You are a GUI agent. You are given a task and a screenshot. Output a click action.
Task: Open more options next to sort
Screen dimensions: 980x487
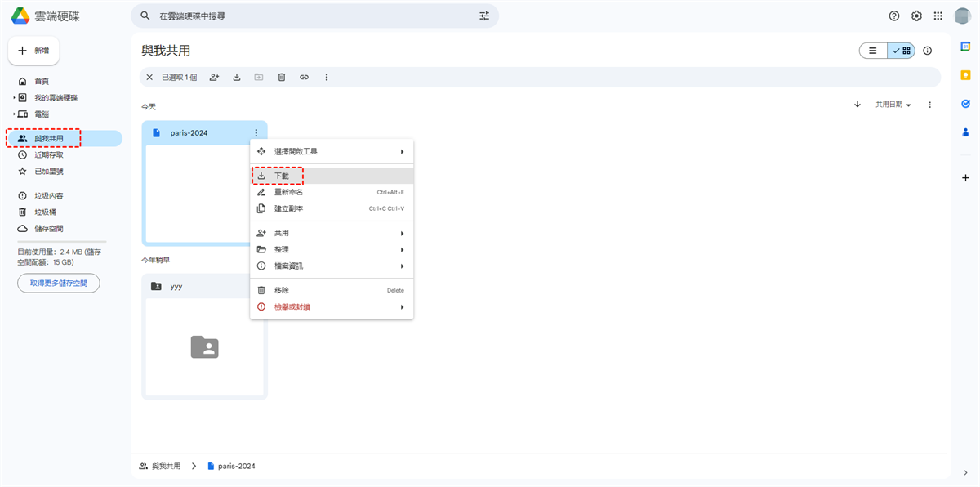(x=929, y=105)
